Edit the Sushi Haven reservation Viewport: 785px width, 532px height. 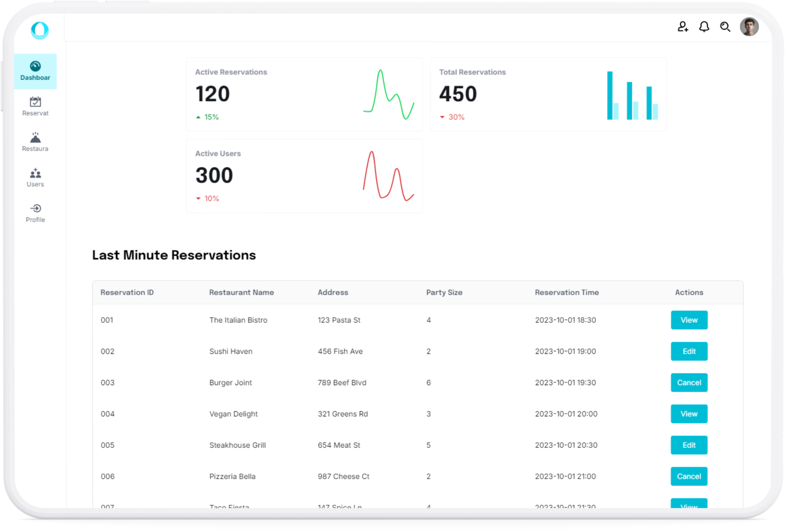tap(689, 351)
